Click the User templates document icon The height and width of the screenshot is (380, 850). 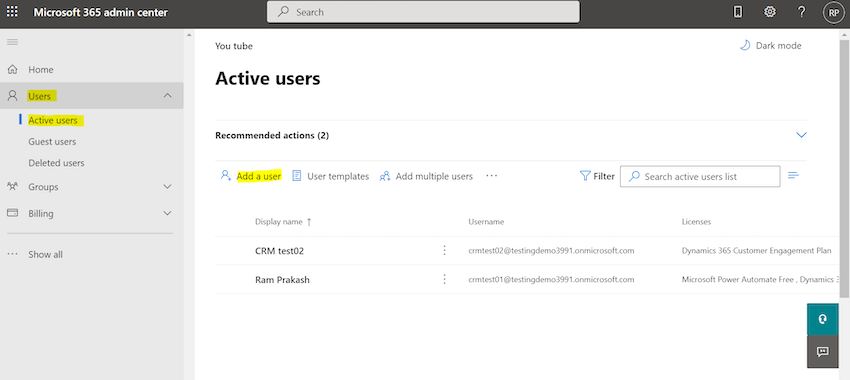297,176
